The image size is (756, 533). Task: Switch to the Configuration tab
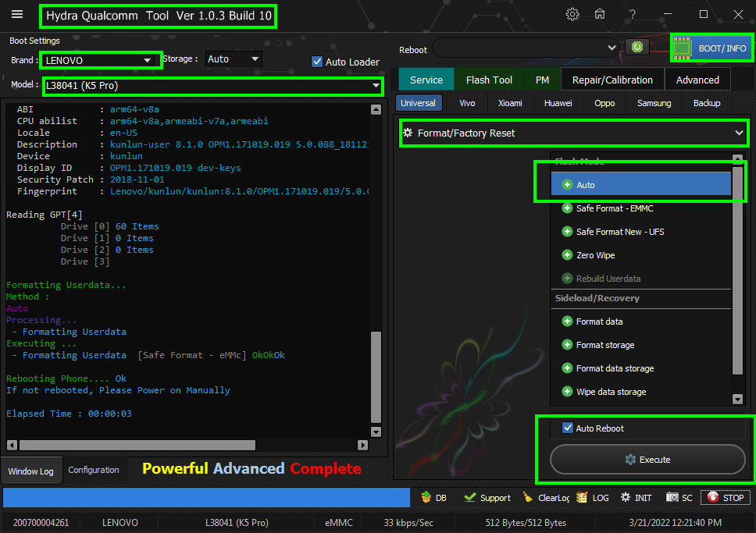(94, 470)
